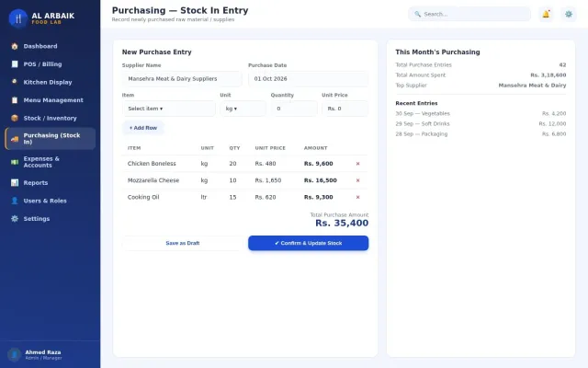
Task: Click the 29 Sep — Soft Drinks entry
Action: 481,123
